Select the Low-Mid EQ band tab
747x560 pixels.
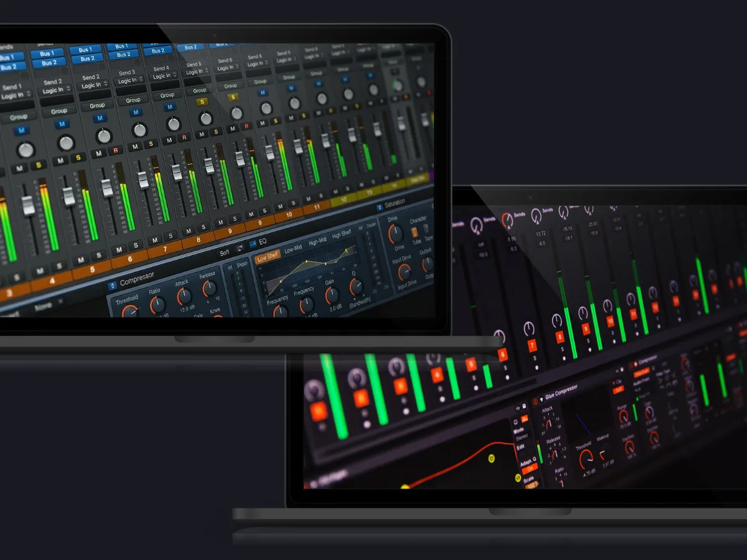[x=293, y=250]
